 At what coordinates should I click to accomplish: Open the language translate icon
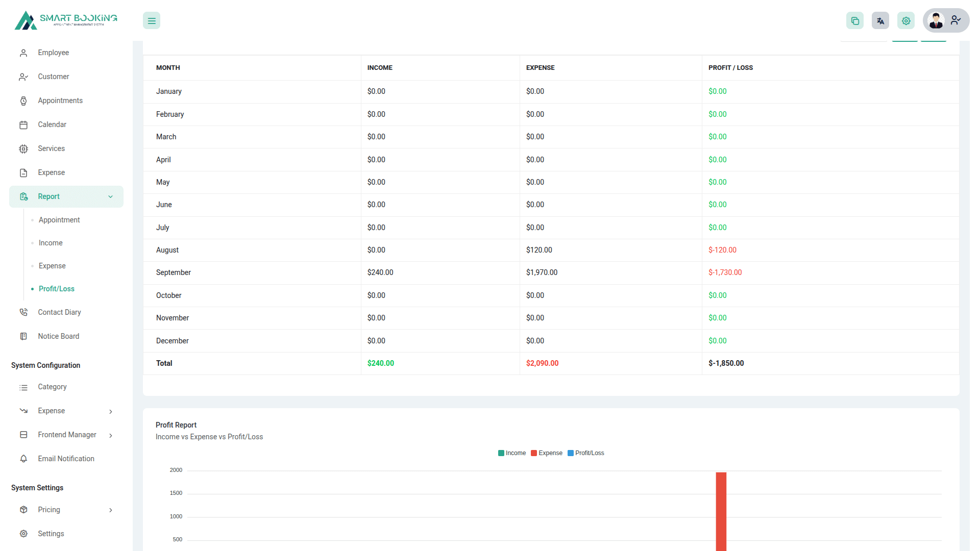(880, 21)
